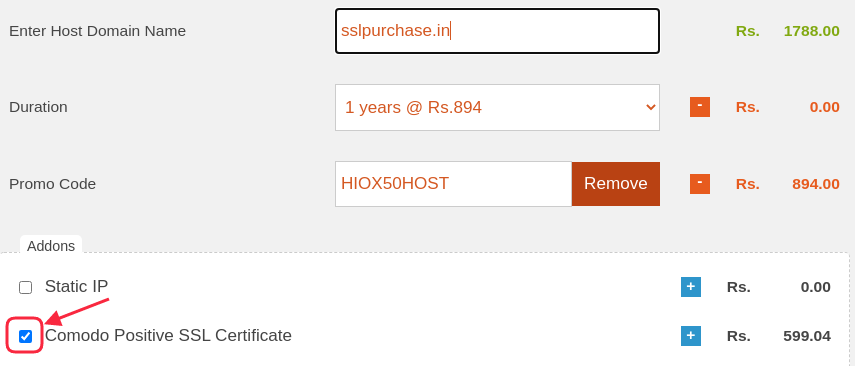Click the Promo Code label text
This screenshot has width=855, height=366.
click(52, 184)
